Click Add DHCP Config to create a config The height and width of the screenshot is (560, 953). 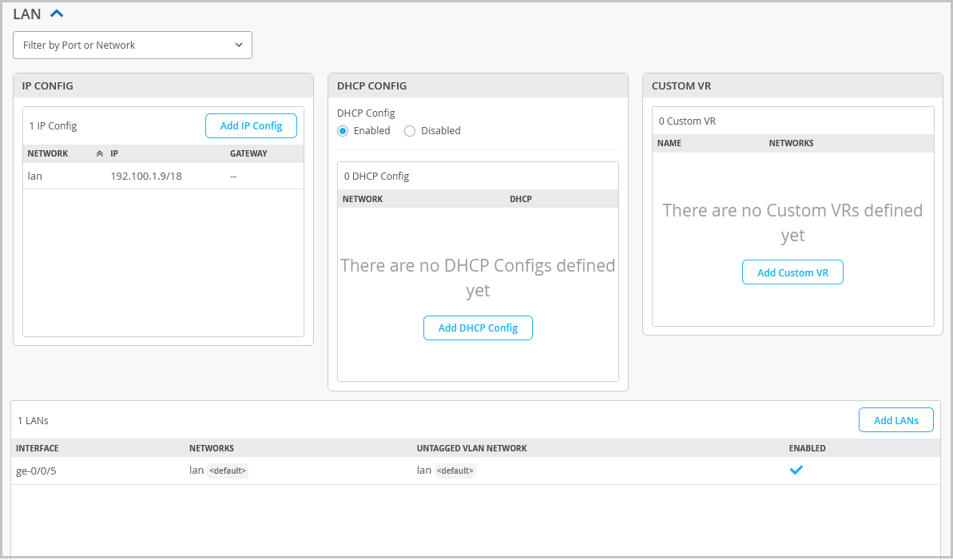click(x=478, y=328)
